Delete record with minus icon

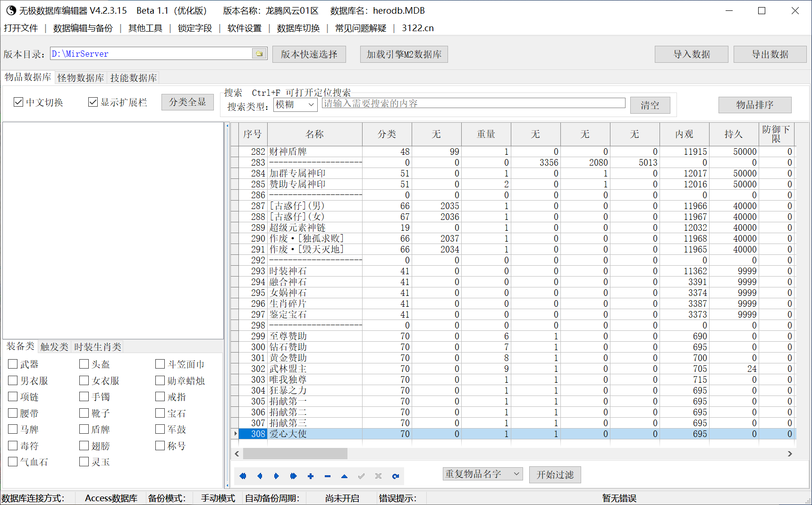[x=328, y=476]
